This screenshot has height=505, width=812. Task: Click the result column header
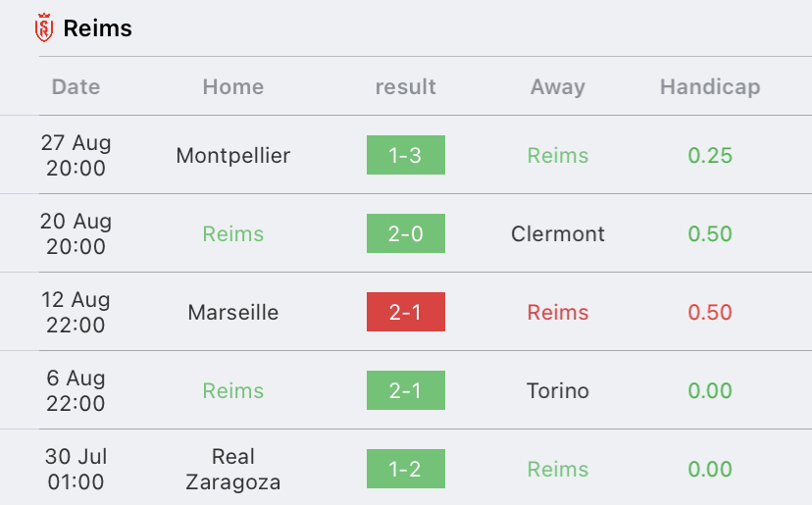click(x=405, y=86)
